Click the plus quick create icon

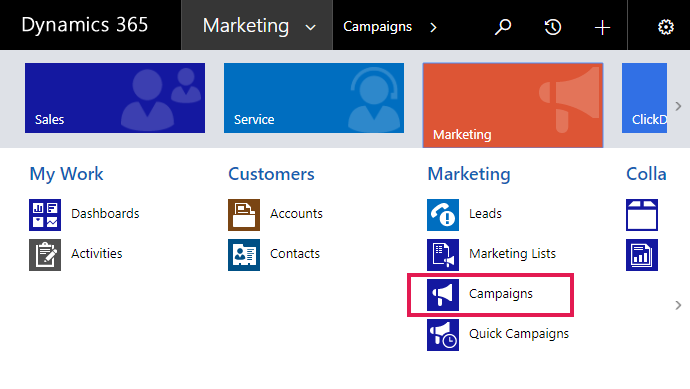click(x=602, y=28)
